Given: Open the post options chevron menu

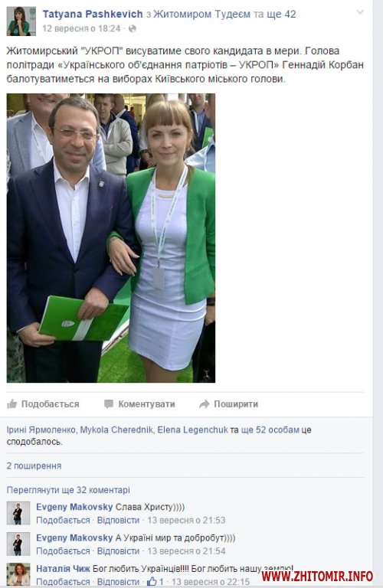Looking at the screenshot, I should [x=360, y=12].
